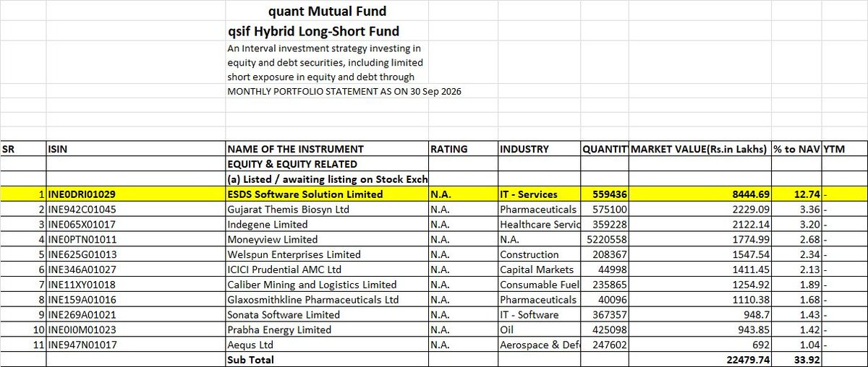This screenshot has width=868, height=367.
Task: Click the 'Aequs Ltd' cell
Action: 327,345
